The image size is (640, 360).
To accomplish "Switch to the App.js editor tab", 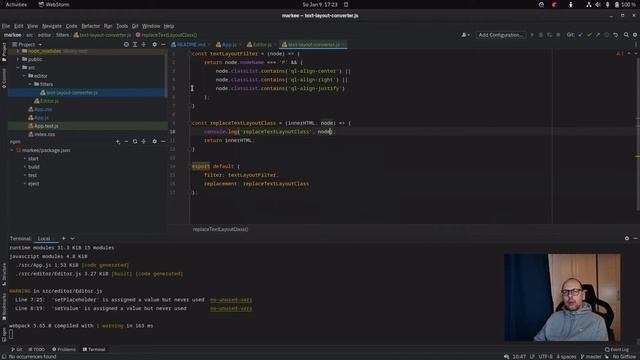I will [229, 44].
